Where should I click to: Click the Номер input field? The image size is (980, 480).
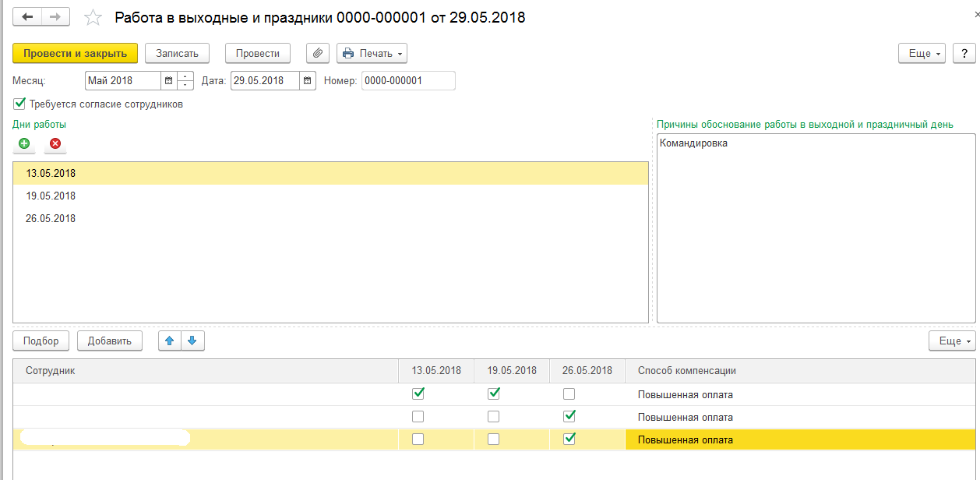[x=407, y=81]
